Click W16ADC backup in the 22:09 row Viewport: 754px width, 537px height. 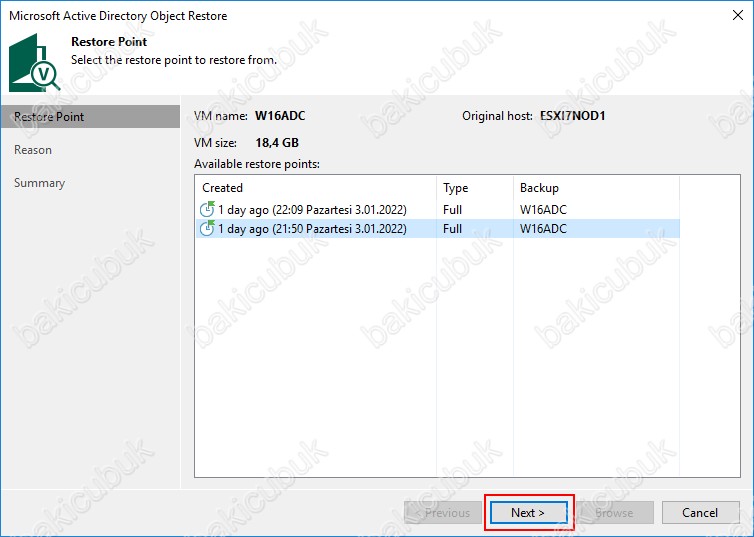543,210
